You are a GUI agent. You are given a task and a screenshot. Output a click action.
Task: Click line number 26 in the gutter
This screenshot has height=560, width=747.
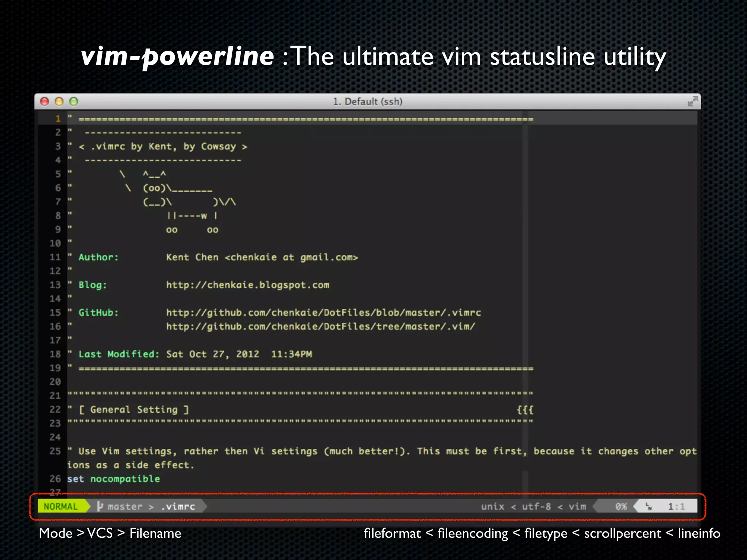(55, 479)
